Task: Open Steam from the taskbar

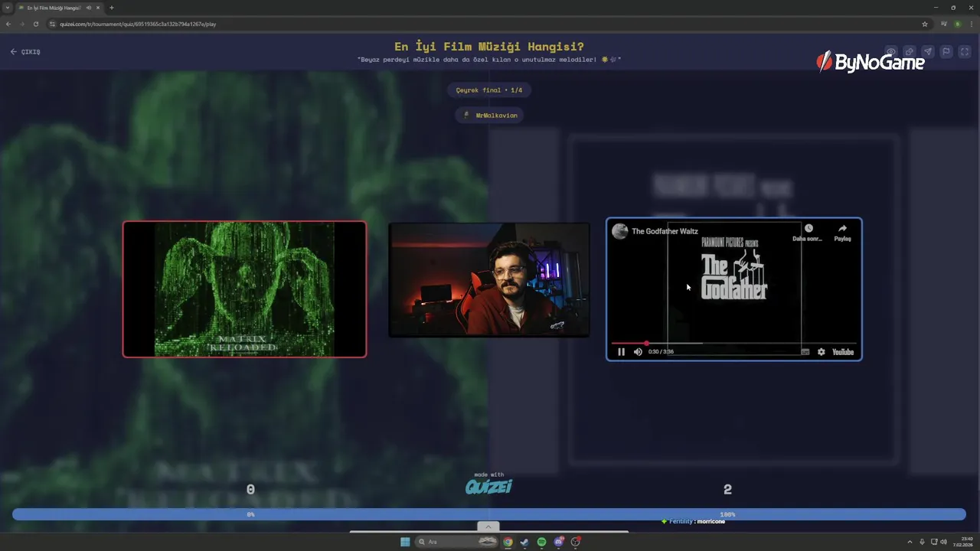Action: tap(524, 542)
